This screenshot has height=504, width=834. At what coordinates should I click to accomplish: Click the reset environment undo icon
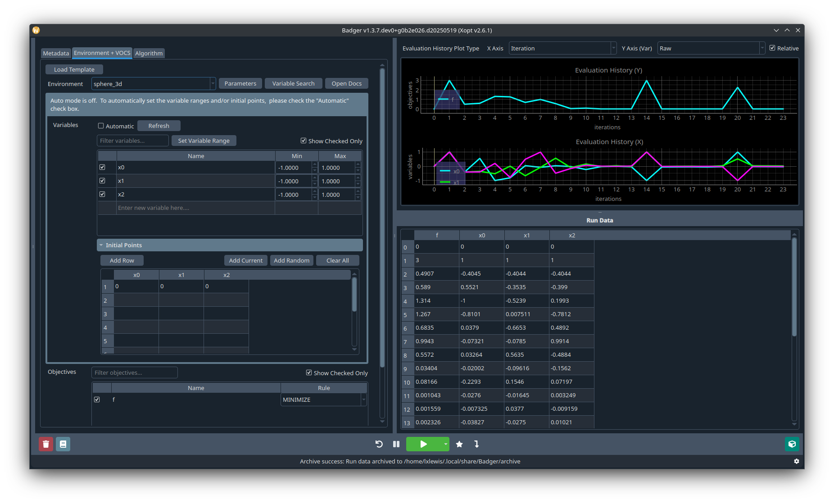[x=379, y=444]
